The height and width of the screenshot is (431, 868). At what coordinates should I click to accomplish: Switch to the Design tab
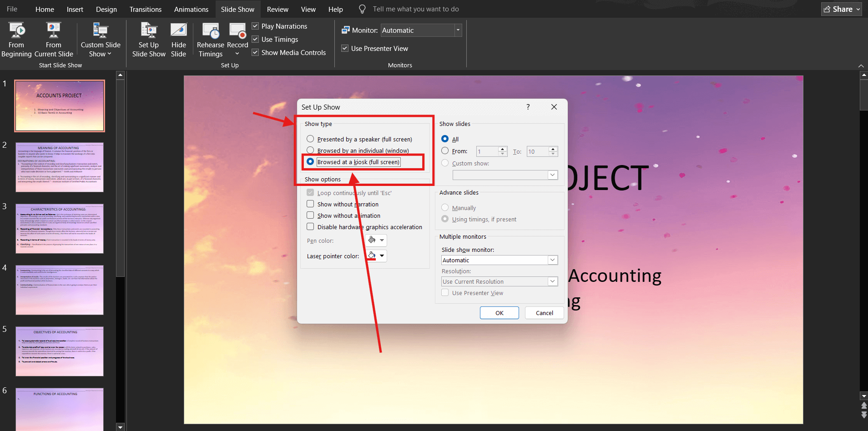pyautogui.click(x=106, y=9)
